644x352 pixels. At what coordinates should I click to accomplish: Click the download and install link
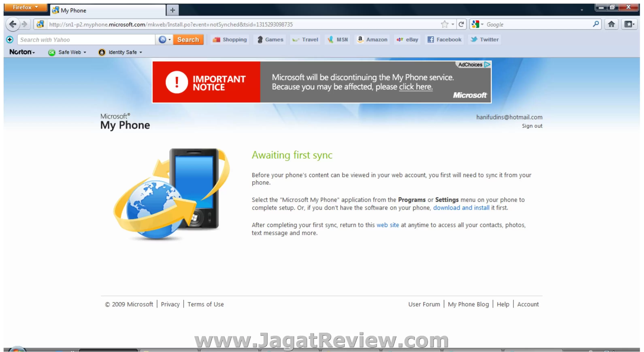(461, 208)
